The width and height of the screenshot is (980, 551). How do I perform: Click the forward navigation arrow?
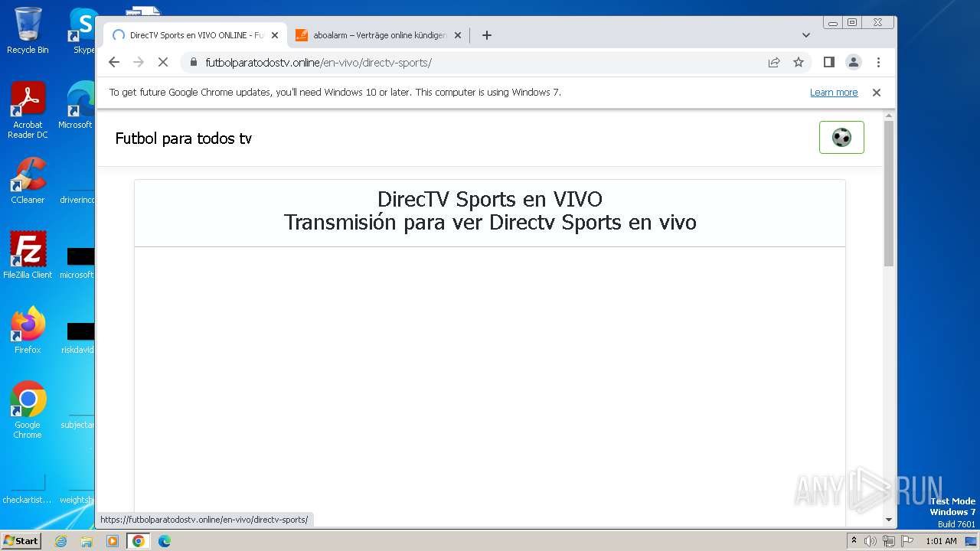pyautogui.click(x=139, y=62)
